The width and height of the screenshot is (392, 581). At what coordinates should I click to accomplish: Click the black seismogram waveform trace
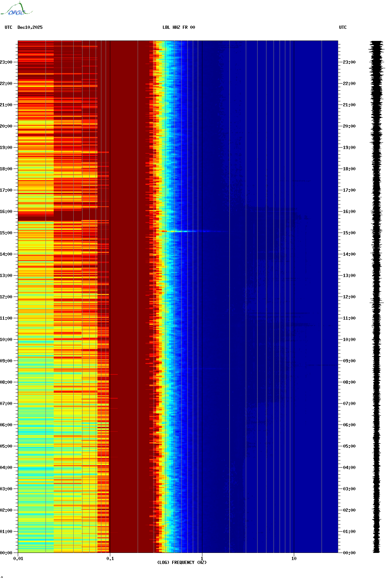point(377,297)
